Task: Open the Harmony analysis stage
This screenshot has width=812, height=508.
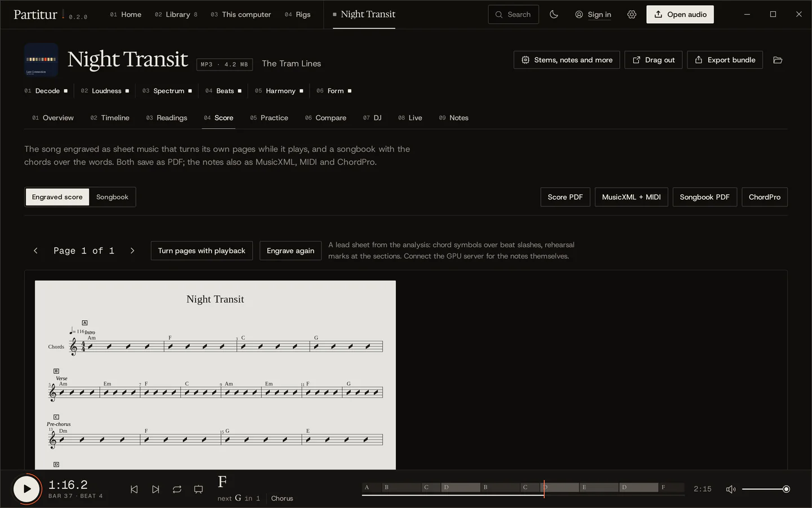Action: tap(279, 91)
